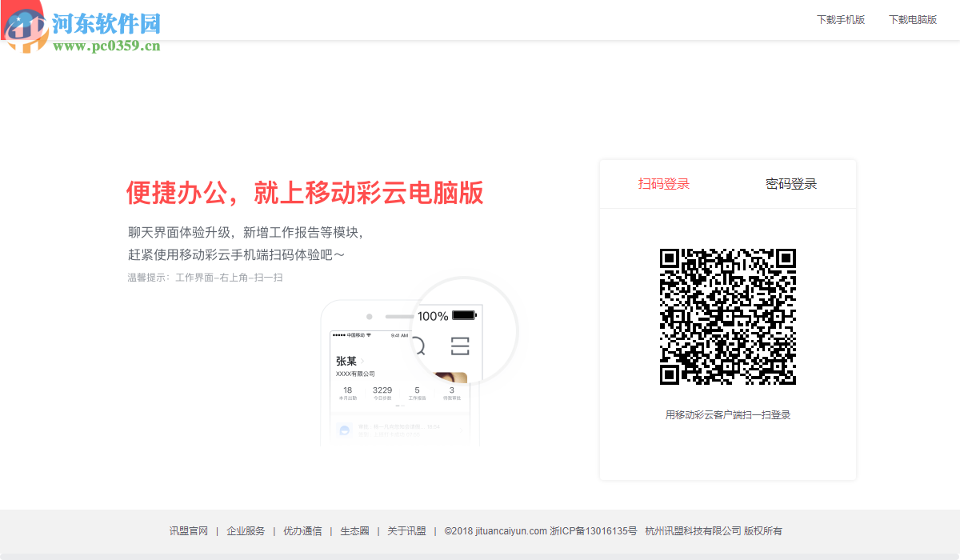Image resolution: width=960 pixels, height=560 pixels.
Task: Open the 生态圈 footer link
Action: point(354,531)
